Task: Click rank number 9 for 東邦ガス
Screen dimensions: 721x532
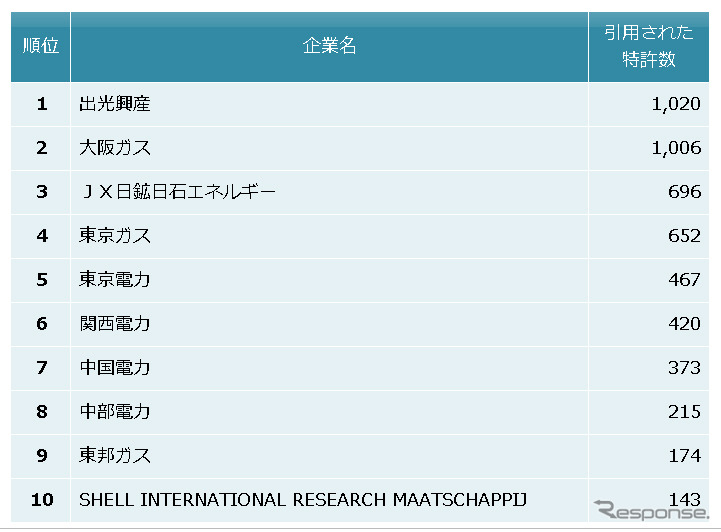Action: (42, 456)
